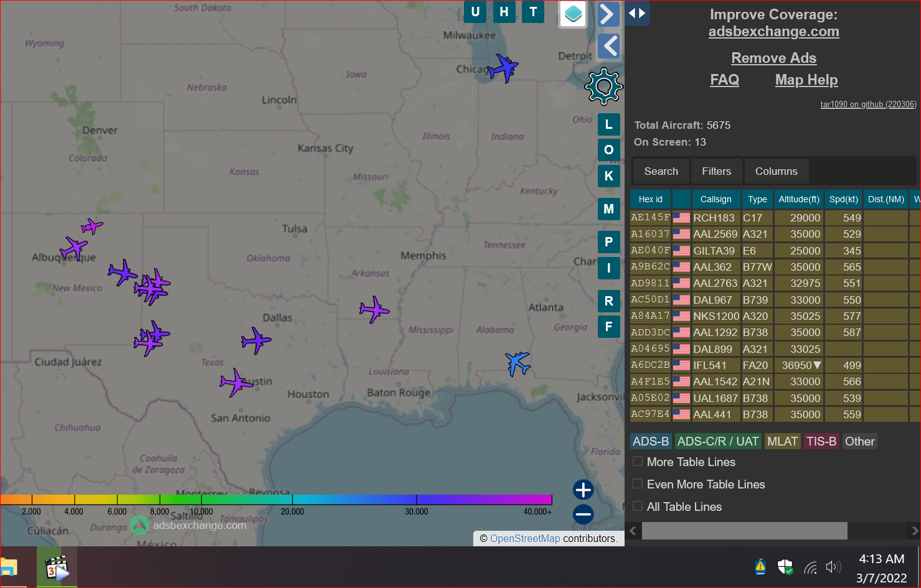This screenshot has width=921, height=588.
Task: Open the OpenStreetMap attribution link
Action: tap(525, 538)
